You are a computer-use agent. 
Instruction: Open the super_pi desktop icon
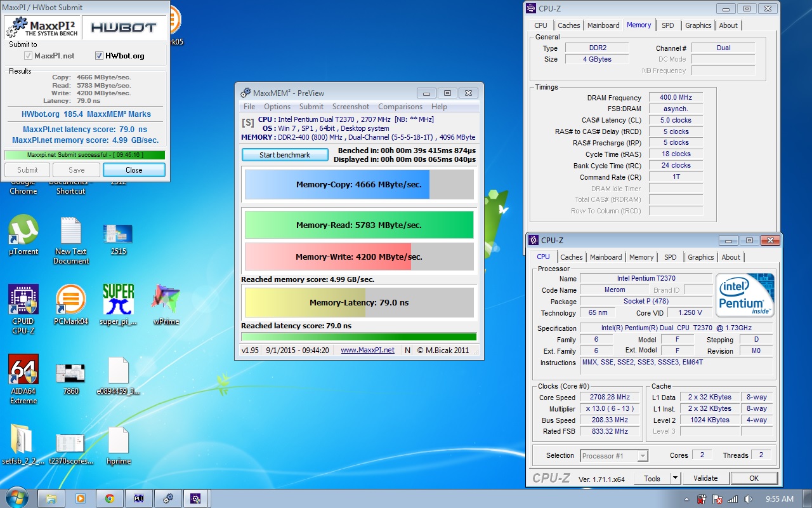[119, 305]
